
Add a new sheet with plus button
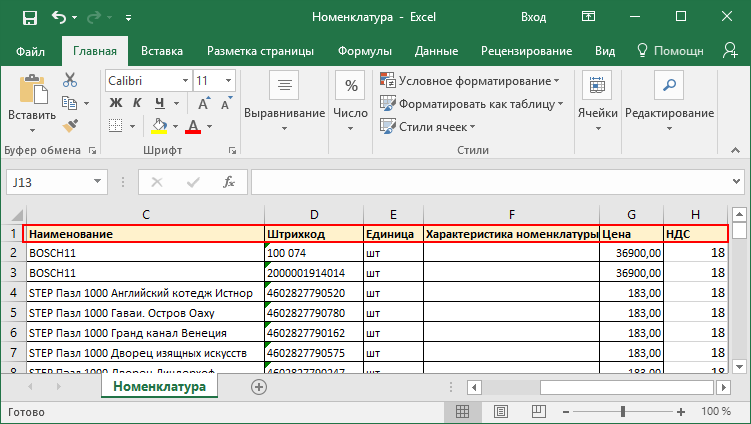259,387
